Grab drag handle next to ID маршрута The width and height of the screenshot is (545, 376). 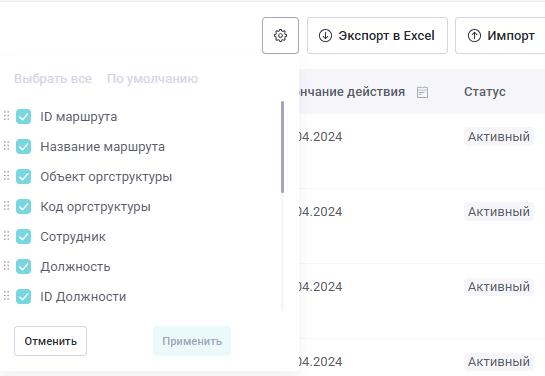click(6, 116)
